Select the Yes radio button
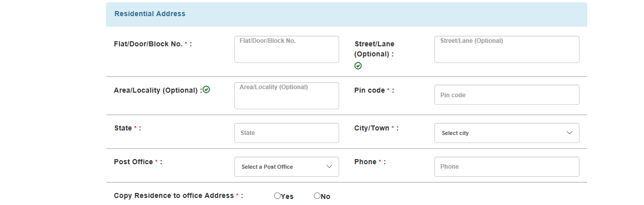Viewport: 644px width, 205px height. pyautogui.click(x=277, y=195)
